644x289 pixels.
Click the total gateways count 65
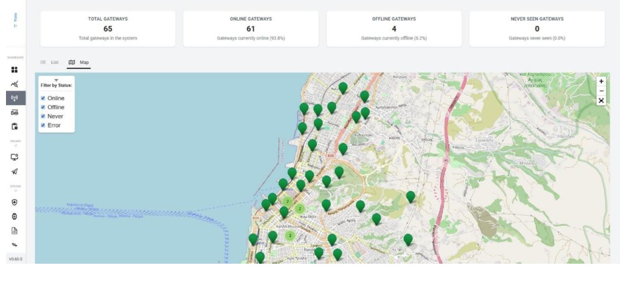click(107, 29)
